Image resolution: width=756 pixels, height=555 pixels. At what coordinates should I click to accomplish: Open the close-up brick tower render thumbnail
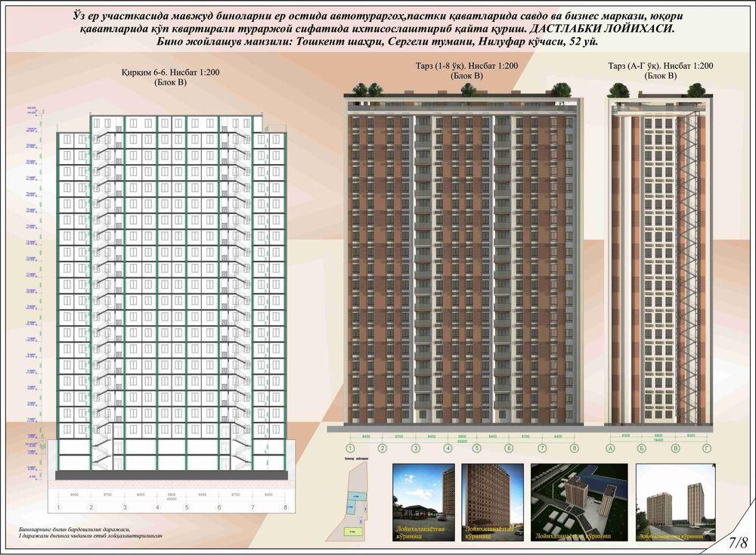click(493, 503)
